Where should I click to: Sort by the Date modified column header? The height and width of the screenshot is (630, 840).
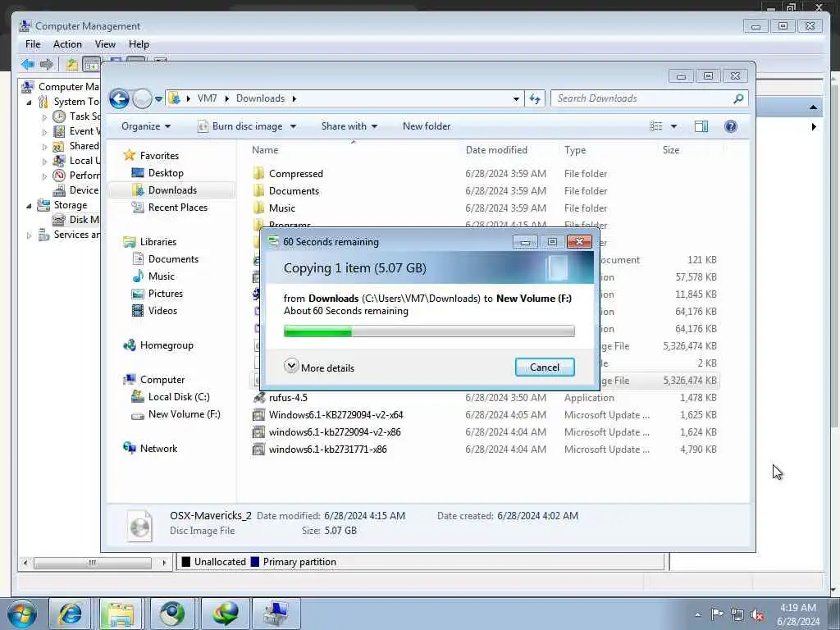tap(496, 150)
